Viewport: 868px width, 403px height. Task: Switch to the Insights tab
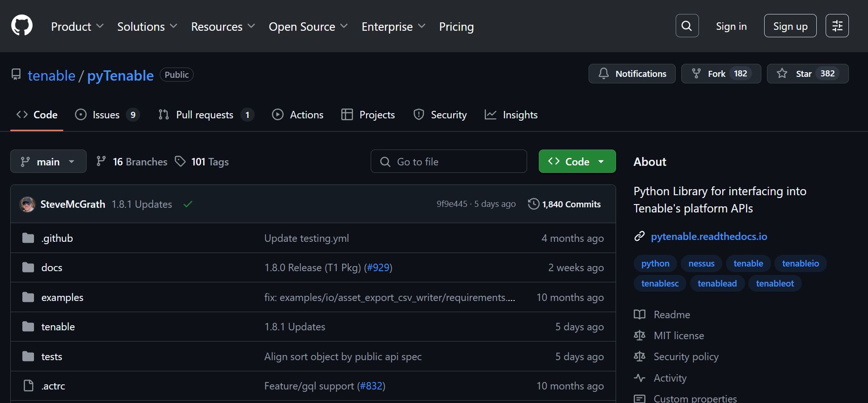(x=511, y=115)
